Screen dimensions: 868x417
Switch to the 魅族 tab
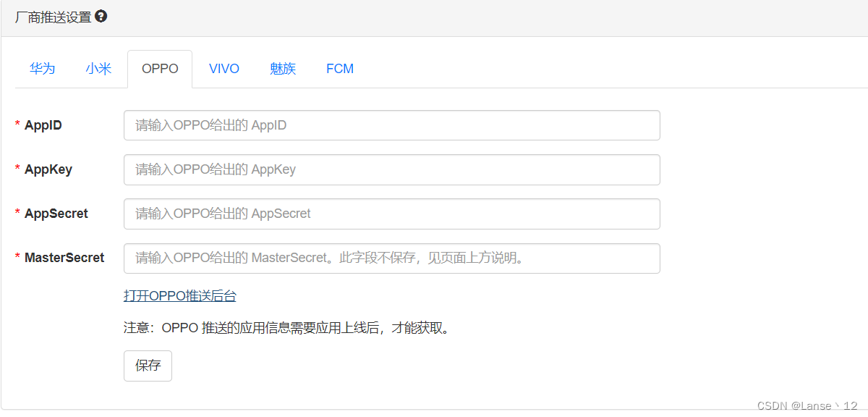283,69
